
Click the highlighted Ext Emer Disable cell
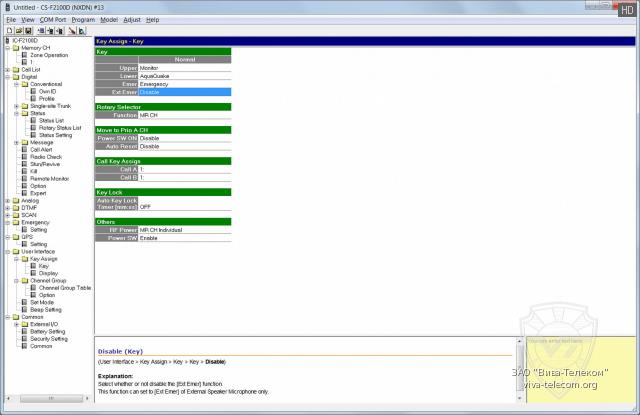pos(185,92)
